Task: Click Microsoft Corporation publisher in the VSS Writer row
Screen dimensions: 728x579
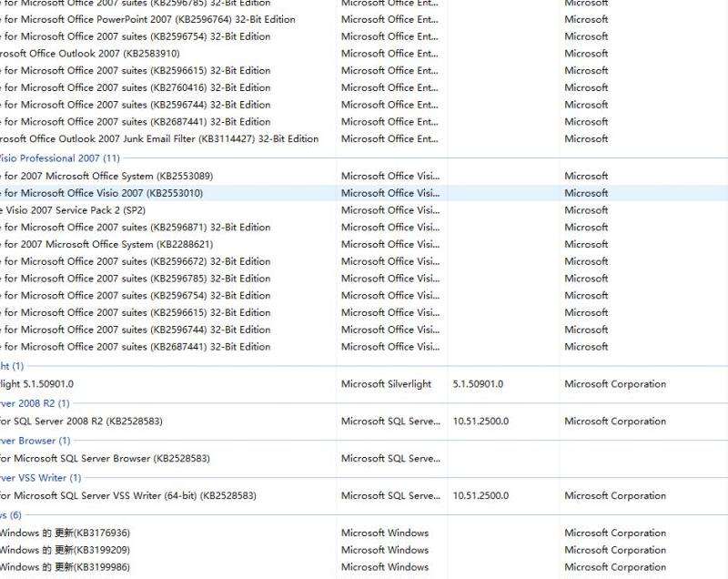Action: tap(615, 495)
